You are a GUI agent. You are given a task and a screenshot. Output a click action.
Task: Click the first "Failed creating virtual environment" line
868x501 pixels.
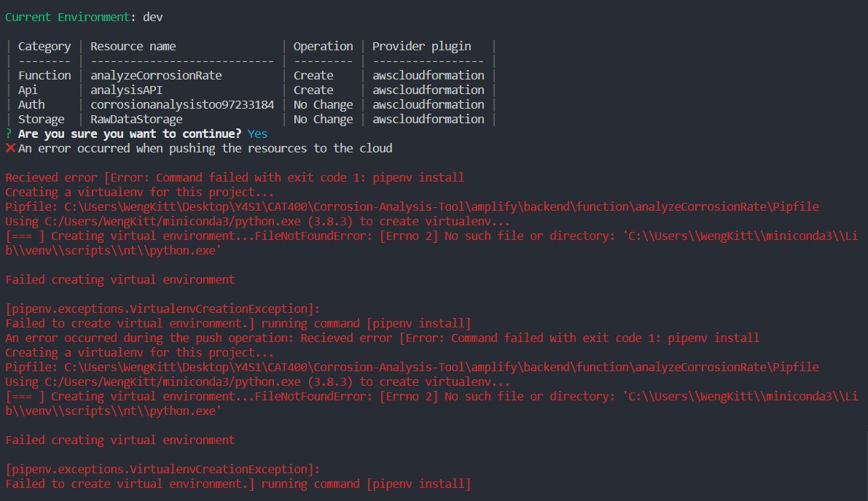coord(120,279)
